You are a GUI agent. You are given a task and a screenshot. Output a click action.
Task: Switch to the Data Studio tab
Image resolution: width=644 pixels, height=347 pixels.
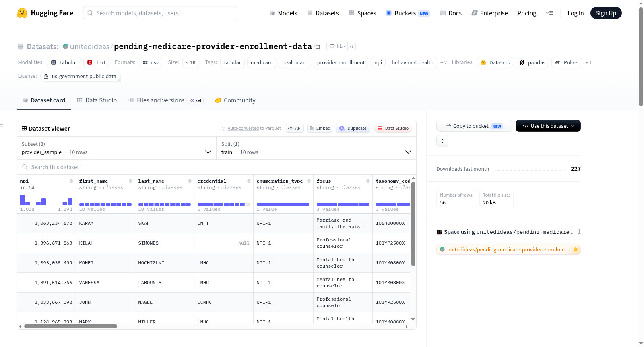97,100
